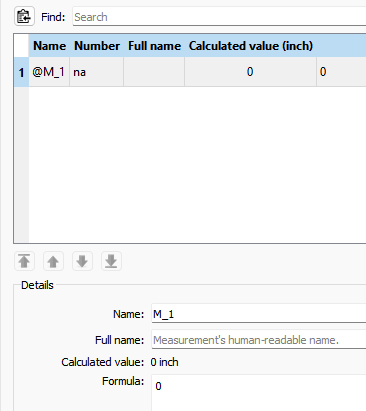Click the Number column header
Screen dimensions: 366x411
(x=97, y=46)
